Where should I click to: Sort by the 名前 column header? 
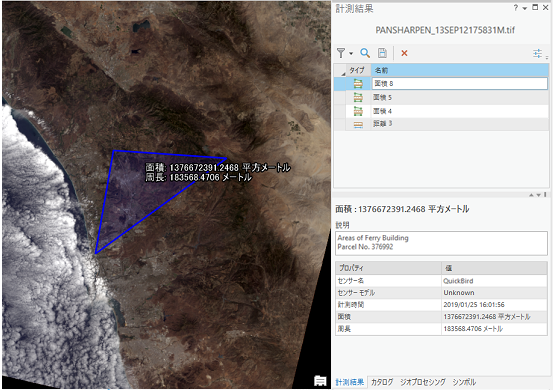[x=460, y=70]
